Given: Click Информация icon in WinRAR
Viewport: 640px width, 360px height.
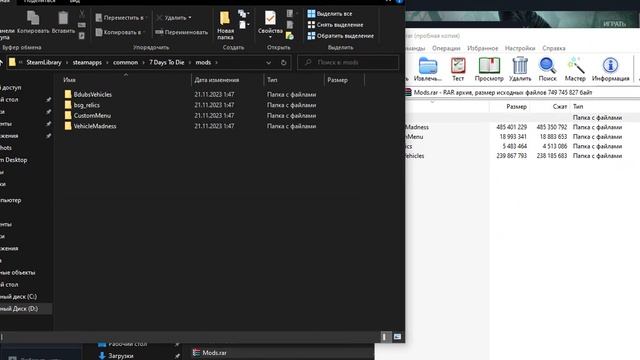Looking at the screenshot, I should [611, 69].
